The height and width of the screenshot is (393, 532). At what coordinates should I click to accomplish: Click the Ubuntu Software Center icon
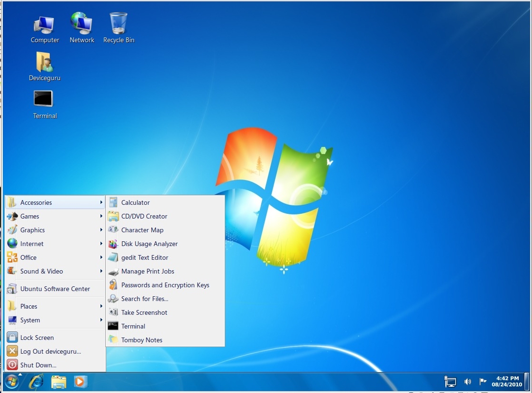pyautogui.click(x=12, y=289)
